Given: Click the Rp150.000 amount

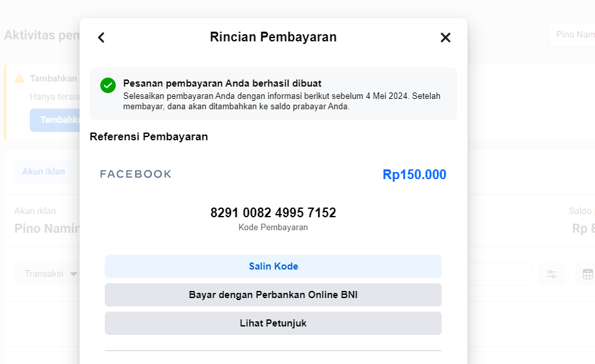Looking at the screenshot, I should (414, 175).
